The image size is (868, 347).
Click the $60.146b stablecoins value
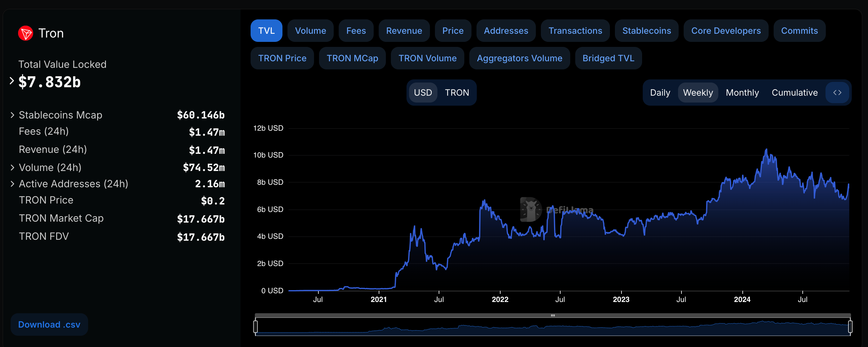[x=201, y=115]
